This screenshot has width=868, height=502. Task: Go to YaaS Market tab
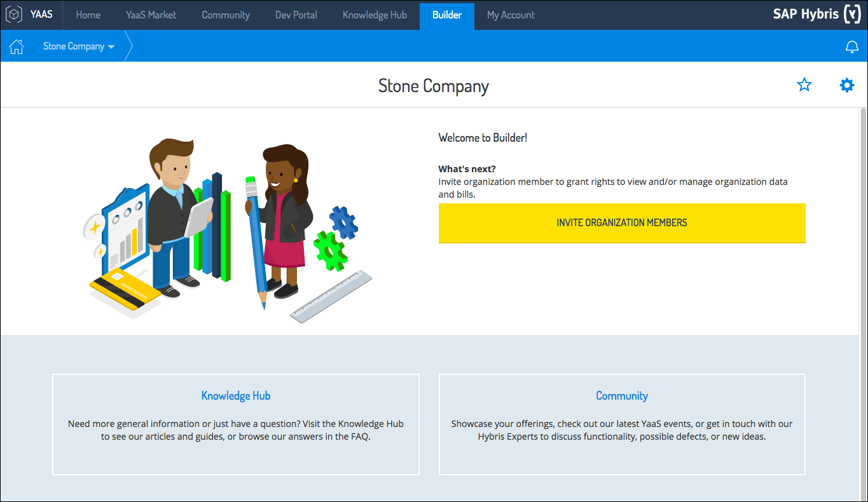coord(151,15)
